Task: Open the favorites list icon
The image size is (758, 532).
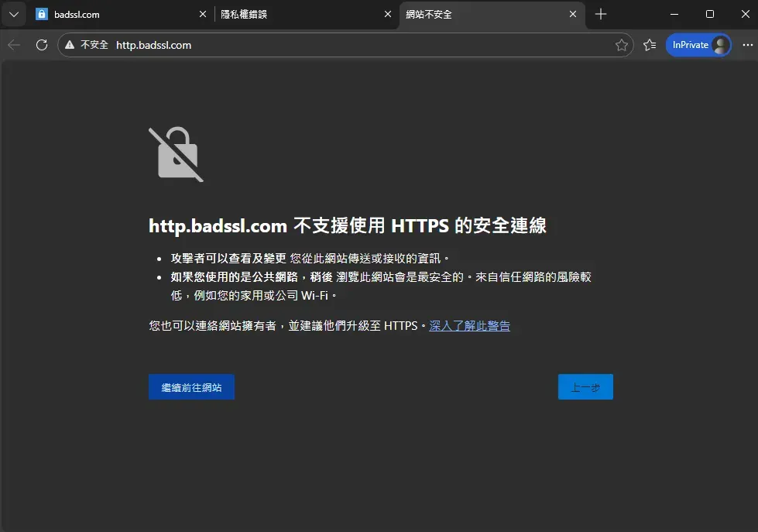Action: click(x=650, y=45)
